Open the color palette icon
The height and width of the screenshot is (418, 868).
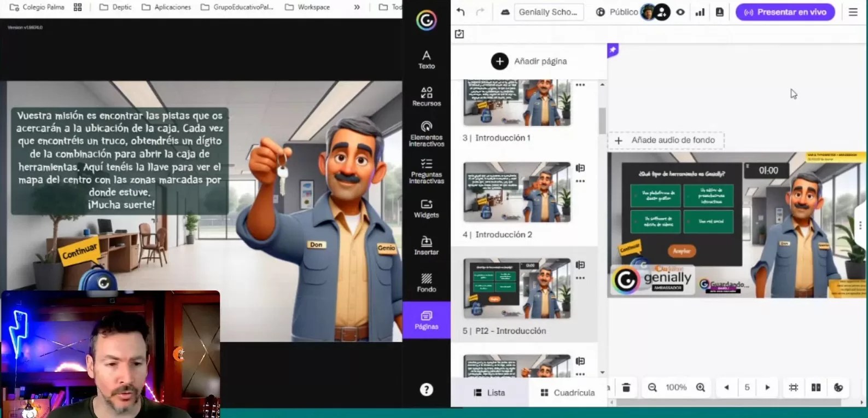click(838, 387)
